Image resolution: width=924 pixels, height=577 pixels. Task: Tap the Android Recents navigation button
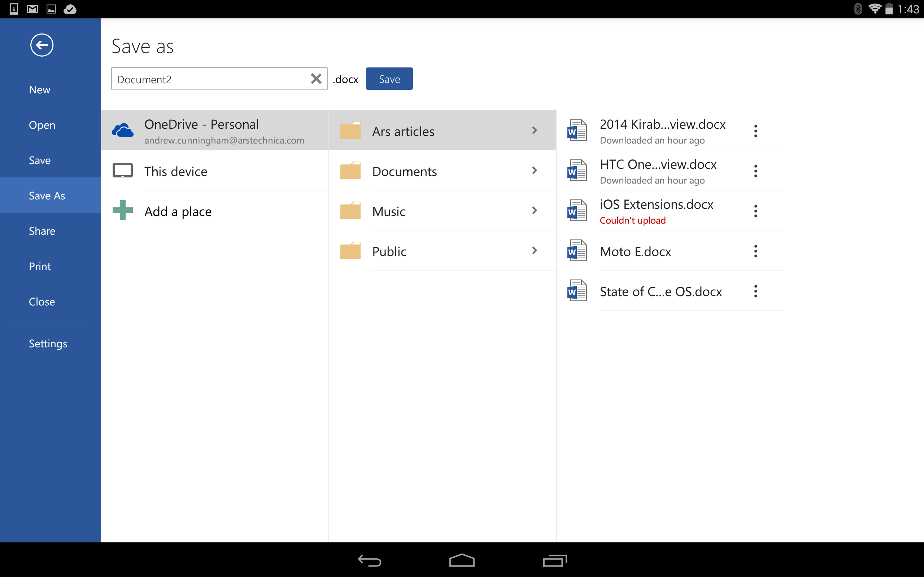[555, 560]
